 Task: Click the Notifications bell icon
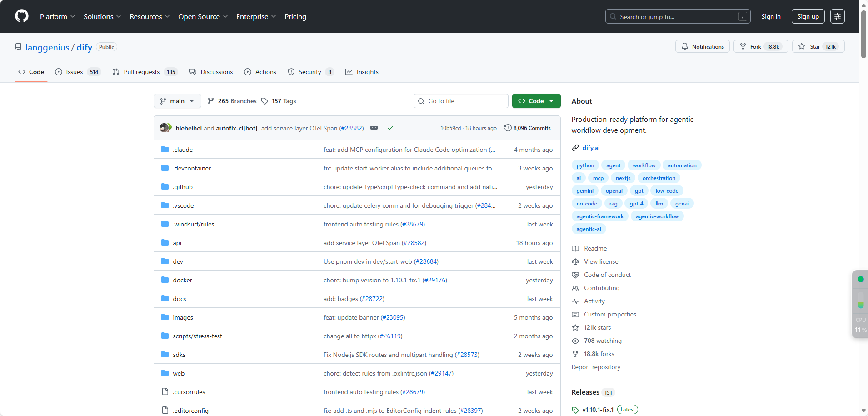coord(685,46)
